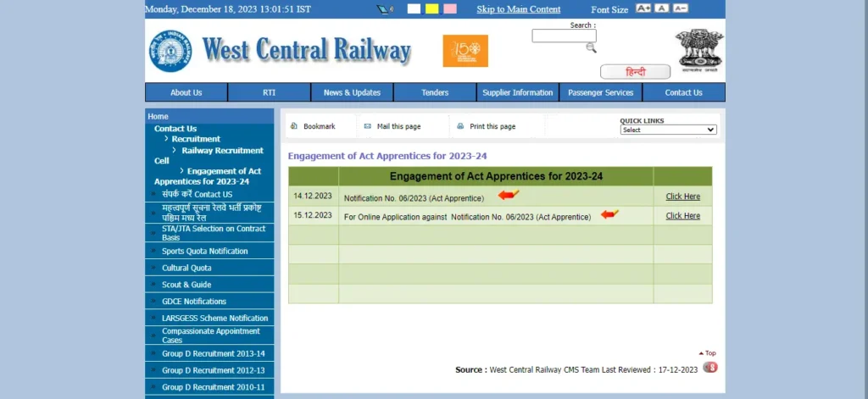Screen dimensions: 868x399
Task: Open Engagement of Act Apprentices for 2023-24 breadcrumb
Action: point(208,176)
